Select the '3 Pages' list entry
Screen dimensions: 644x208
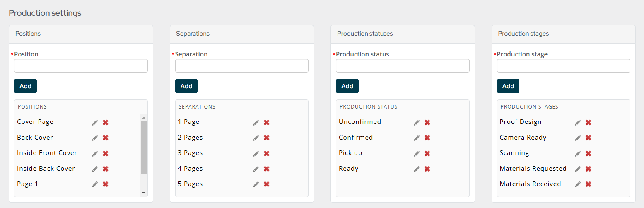[x=191, y=153]
